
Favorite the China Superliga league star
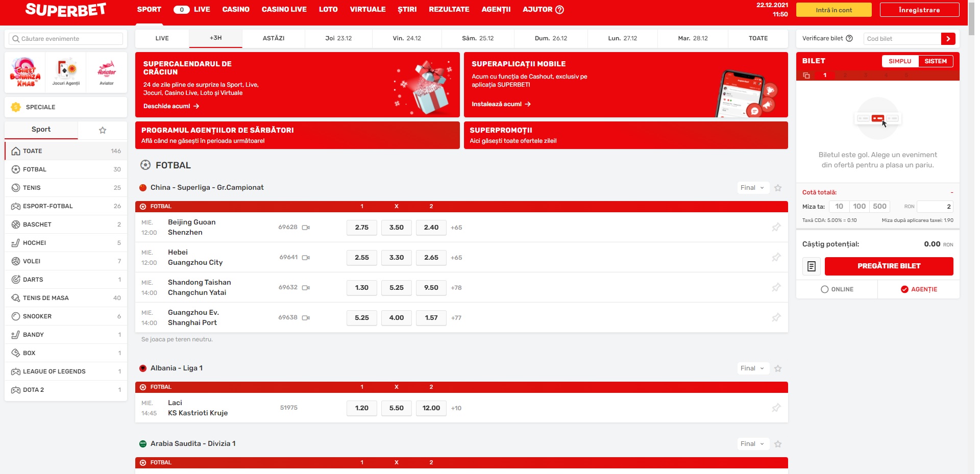click(x=778, y=188)
